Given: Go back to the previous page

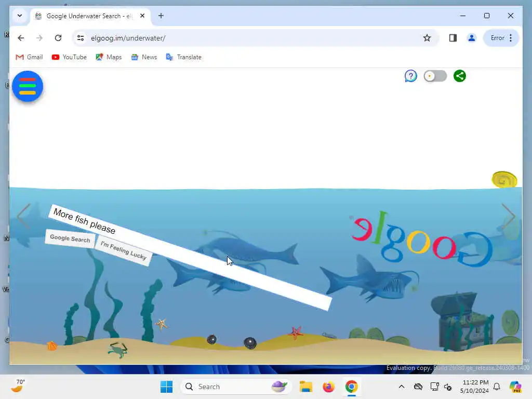Looking at the screenshot, I should [21, 38].
